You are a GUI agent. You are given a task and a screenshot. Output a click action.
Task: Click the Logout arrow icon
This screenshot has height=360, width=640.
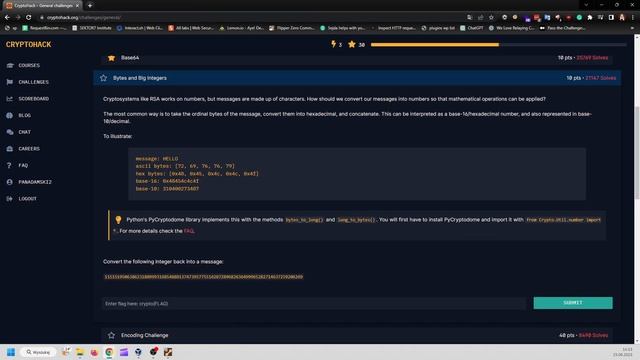10,199
